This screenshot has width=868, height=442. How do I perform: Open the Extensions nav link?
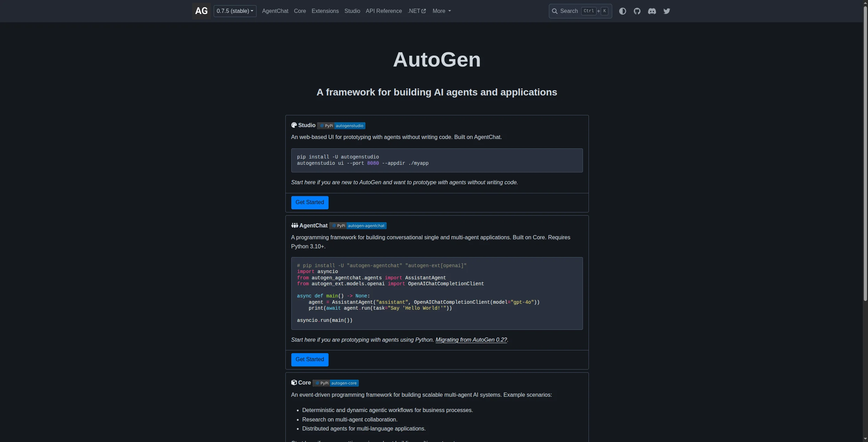pyautogui.click(x=325, y=11)
